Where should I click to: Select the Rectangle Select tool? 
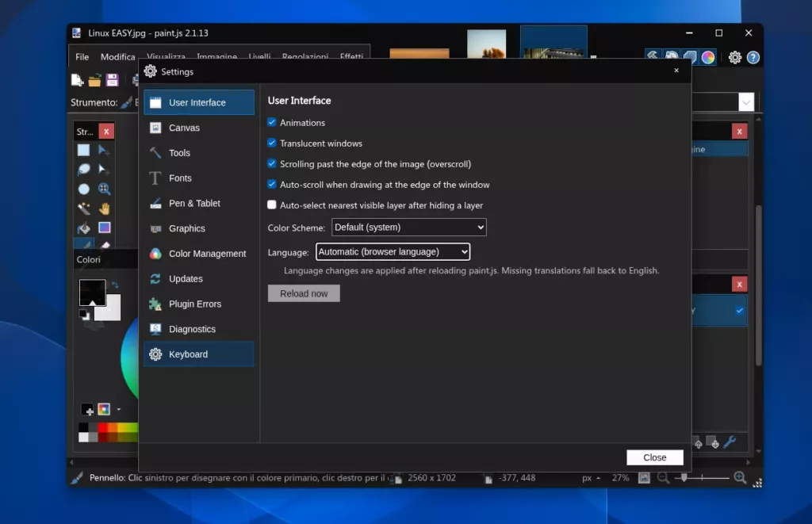[83, 150]
